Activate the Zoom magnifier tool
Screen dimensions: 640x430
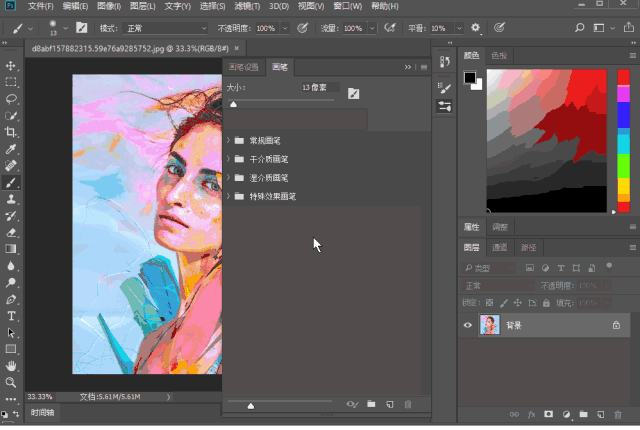tap(11, 382)
